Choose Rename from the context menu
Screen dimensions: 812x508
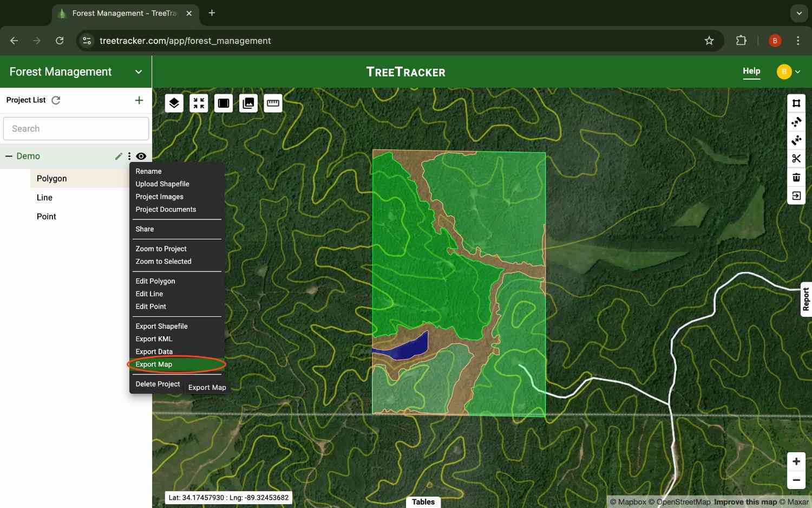coord(148,171)
